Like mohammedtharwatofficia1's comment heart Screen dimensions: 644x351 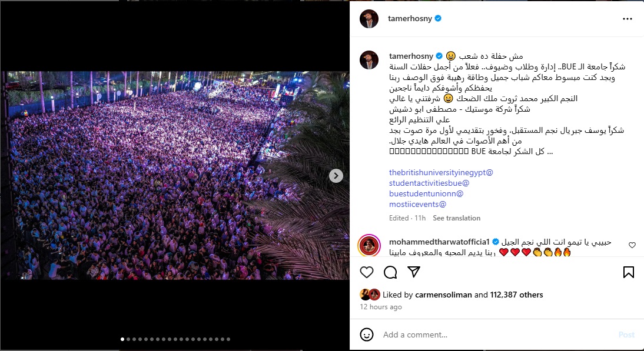[x=632, y=245]
